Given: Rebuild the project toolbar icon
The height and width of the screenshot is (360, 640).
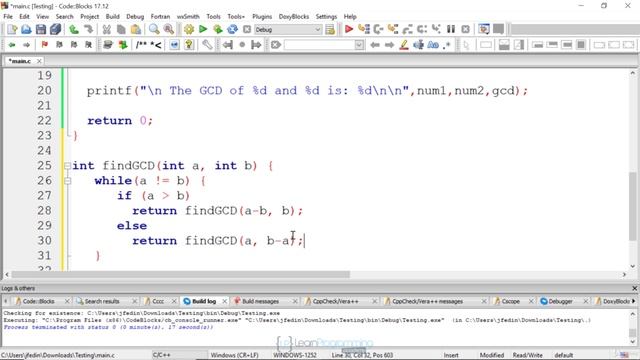Looking at the screenshot, I should 232,29.
